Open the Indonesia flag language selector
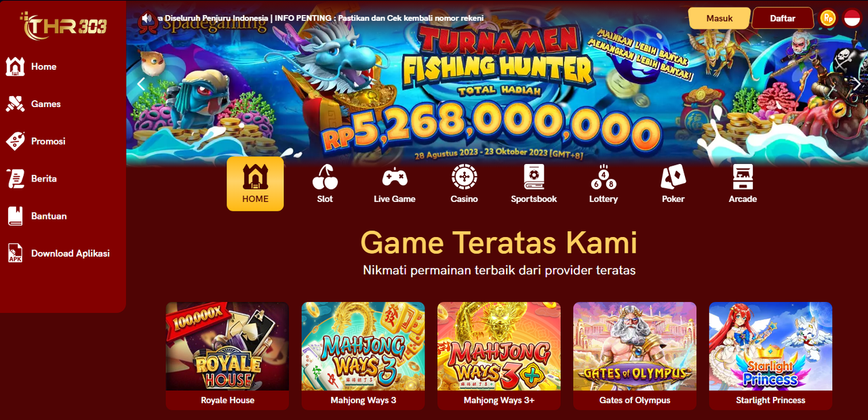 (852, 18)
